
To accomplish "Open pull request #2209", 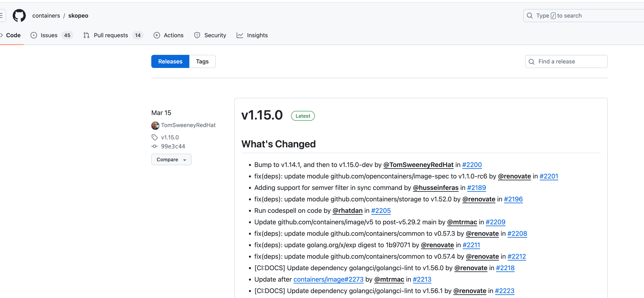I will click(x=495, y=222).
